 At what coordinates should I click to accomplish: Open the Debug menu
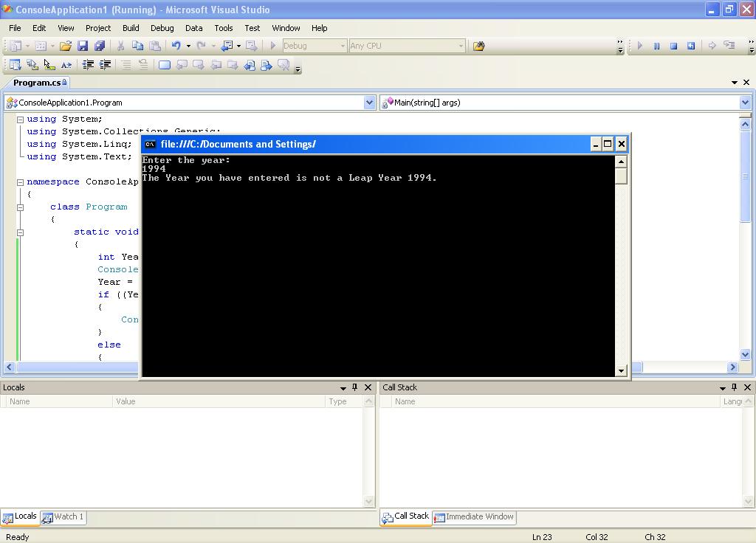tap(162, 27)
